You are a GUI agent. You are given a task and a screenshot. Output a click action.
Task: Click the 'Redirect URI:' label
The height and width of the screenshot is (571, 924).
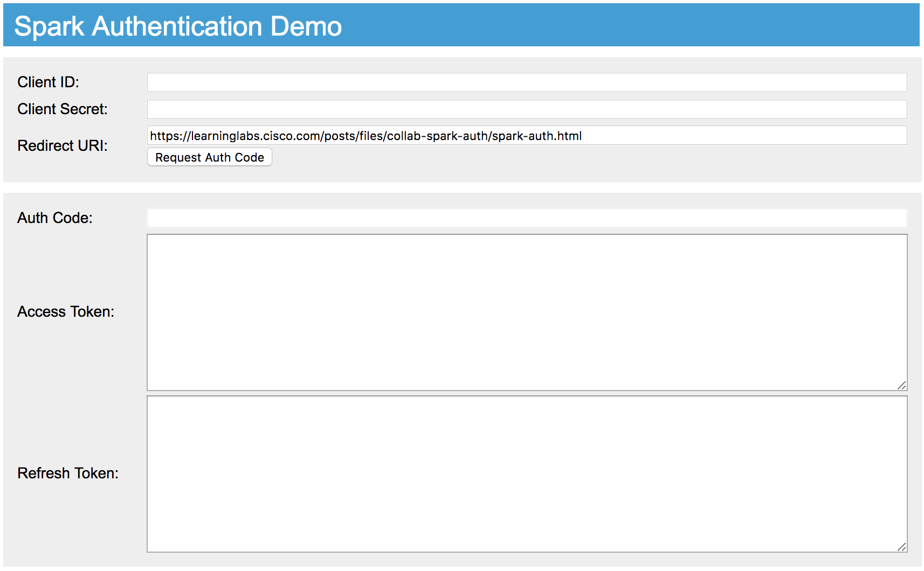(x=63, y=145)
